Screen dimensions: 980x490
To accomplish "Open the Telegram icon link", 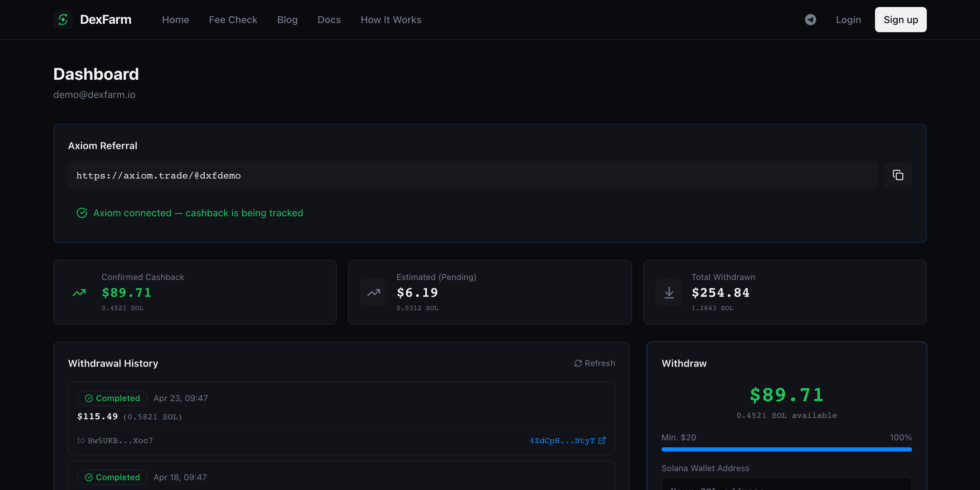I will click(810, 19).
